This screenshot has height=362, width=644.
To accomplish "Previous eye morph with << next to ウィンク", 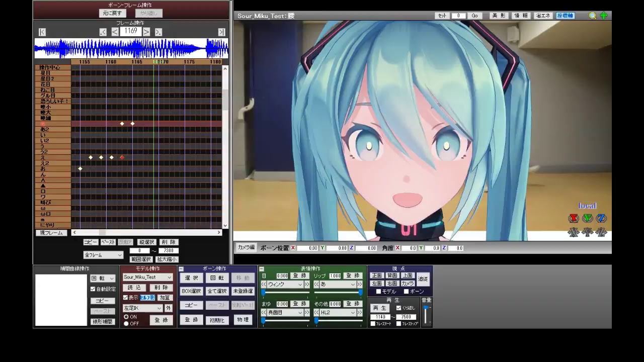I will coord(264,285).
